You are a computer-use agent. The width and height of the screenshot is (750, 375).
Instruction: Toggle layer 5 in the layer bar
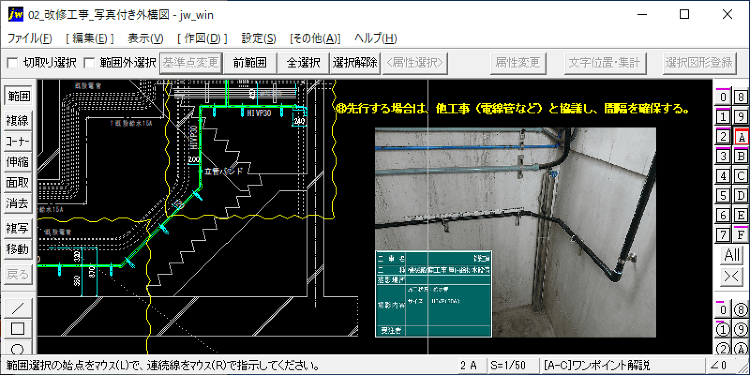pos(723,196)
